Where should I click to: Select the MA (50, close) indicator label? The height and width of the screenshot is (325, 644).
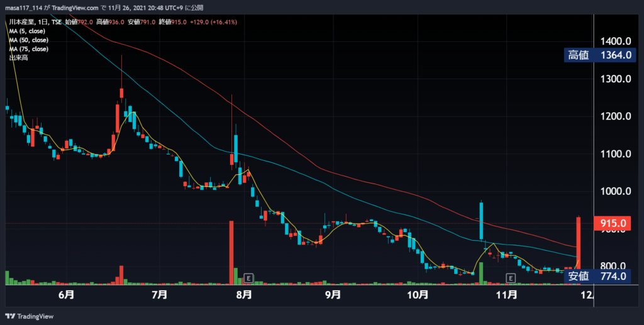click(29, 40)
